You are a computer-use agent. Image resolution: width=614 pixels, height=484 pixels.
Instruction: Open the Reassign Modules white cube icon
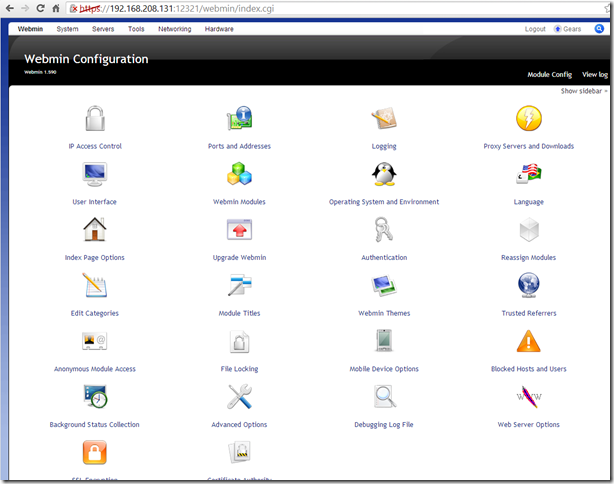coord(529,230)
